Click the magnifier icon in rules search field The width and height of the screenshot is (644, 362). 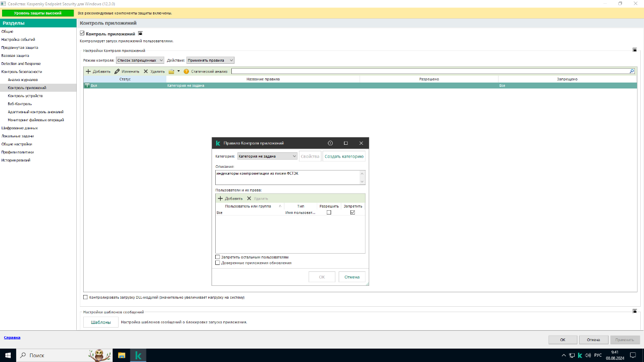pos(632,71)
